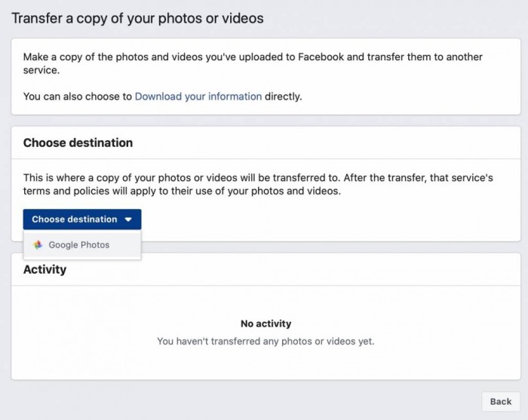Image resolution: width=528 pixels, height=420 pixels.
Task: Open the Choose destination dropdown button
Action: point(81,219)
